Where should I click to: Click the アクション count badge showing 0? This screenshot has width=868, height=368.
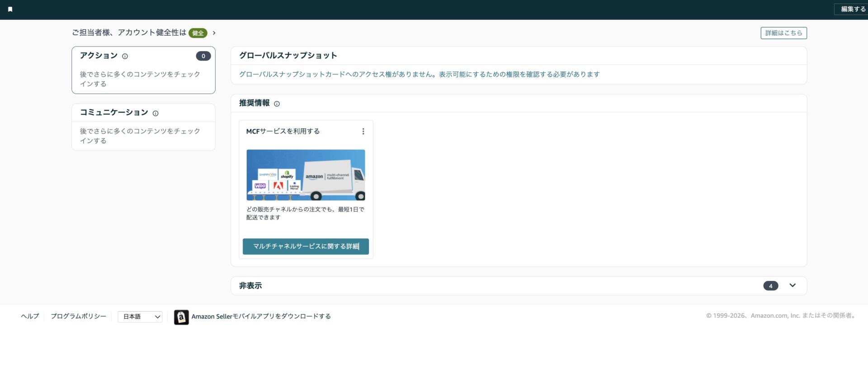203,56
